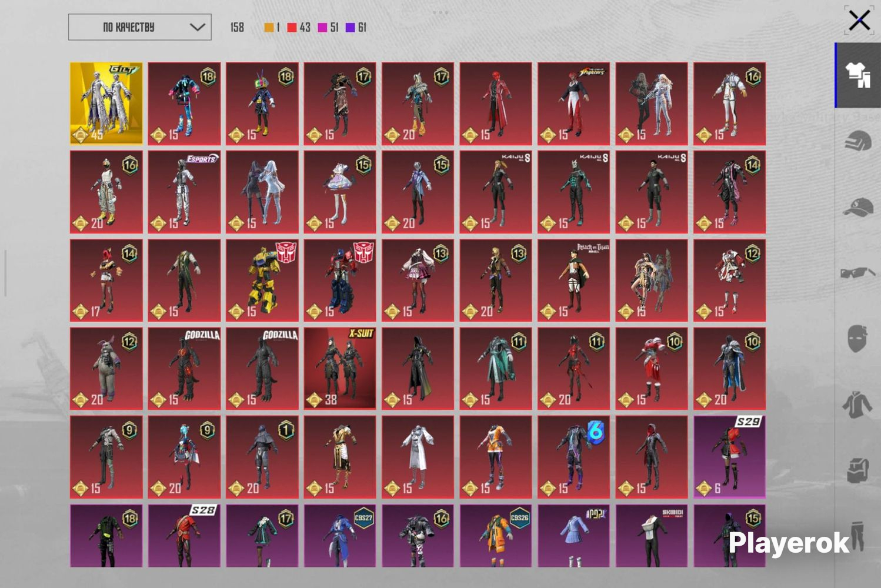
Task: Select the level 14 black-and-pink outfit
Action: coord(729,192)
